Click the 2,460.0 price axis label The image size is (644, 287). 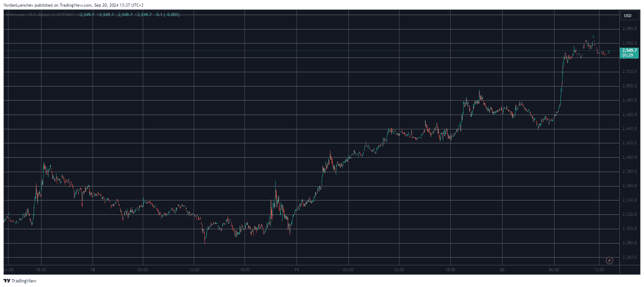[630, 115]
